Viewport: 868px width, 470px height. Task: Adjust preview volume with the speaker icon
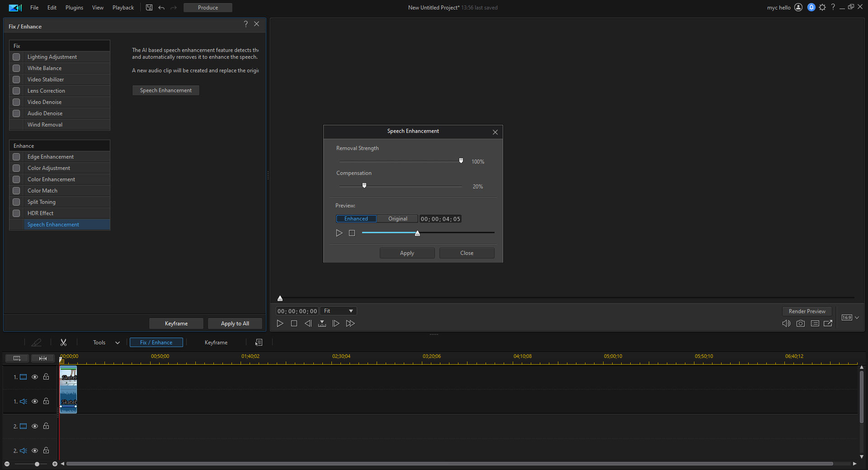786,324
